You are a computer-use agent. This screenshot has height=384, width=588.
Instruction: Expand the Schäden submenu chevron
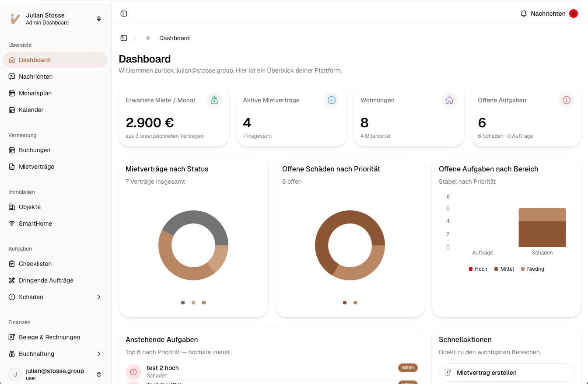pos(99,297)
